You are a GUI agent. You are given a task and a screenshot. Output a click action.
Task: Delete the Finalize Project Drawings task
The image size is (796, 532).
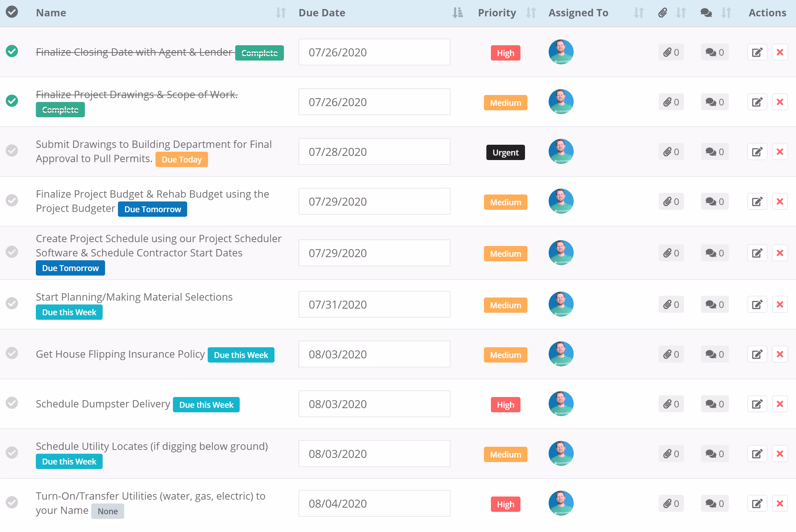[x=780, y=102]
